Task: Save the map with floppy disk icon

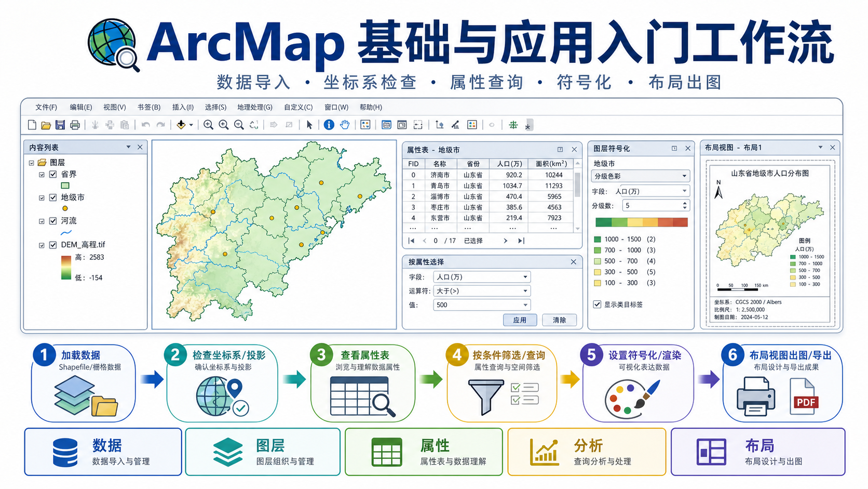Action: [x=60, y=125]
